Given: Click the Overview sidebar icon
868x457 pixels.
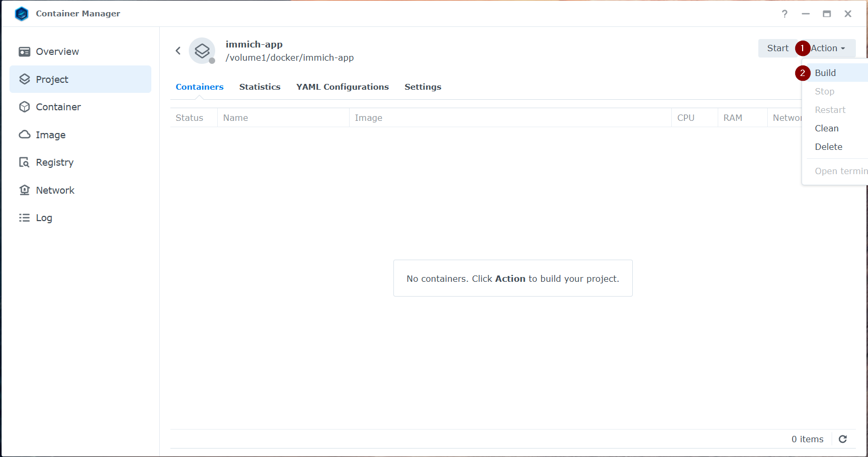Looking at the screenshot, I should click(x=24, y=52).
